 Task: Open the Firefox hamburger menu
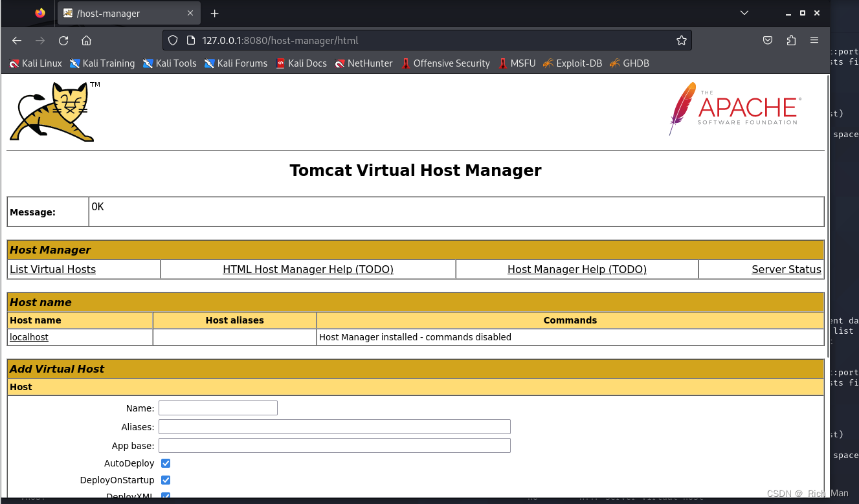[x=814, y=40]
